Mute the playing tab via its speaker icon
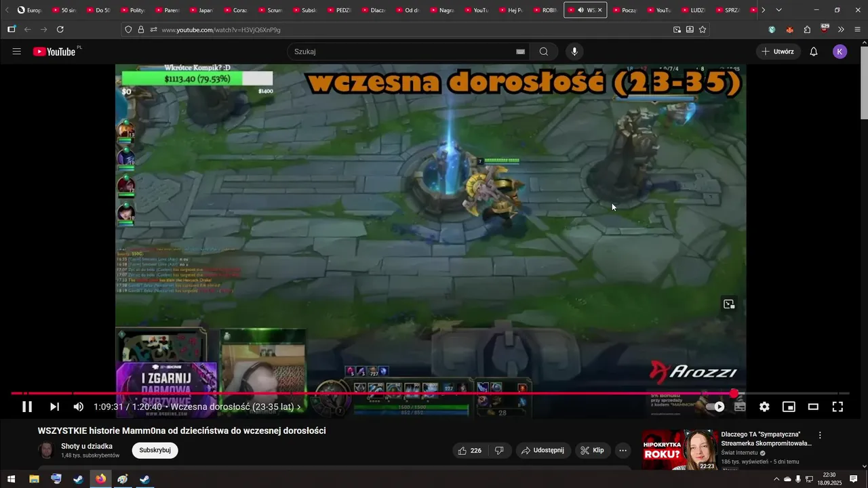The width and height of the screenshot is (868, 488). (x=580, y=10)
